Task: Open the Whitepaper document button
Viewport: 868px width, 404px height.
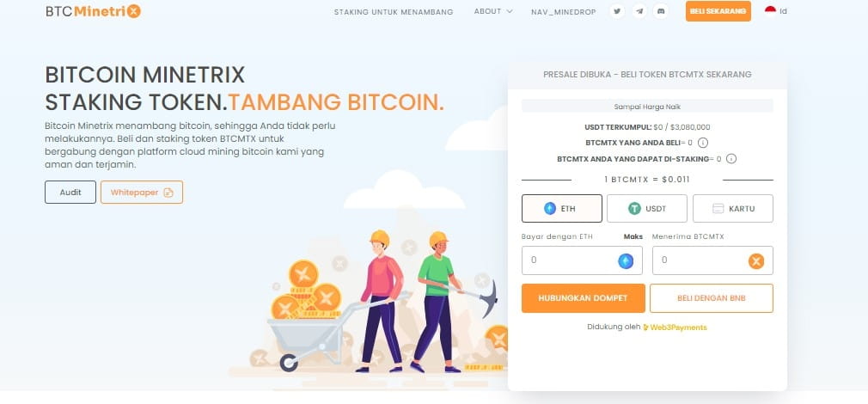Action: pyautogui.click(x=142, y=192)
